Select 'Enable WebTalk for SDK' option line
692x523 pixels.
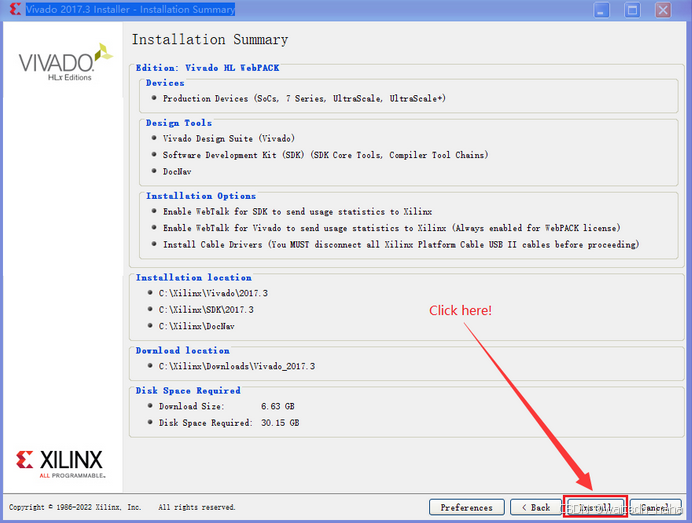coord(297,212)
